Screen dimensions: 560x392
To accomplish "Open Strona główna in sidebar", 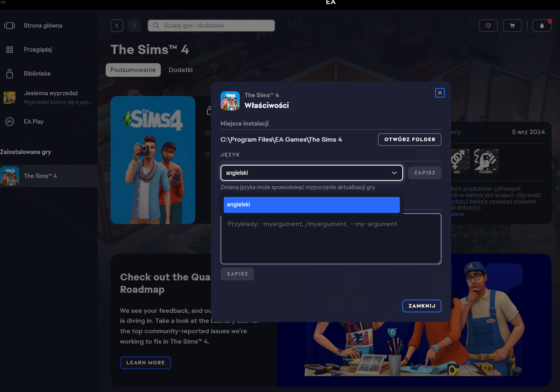I will (x=43, y=26).
